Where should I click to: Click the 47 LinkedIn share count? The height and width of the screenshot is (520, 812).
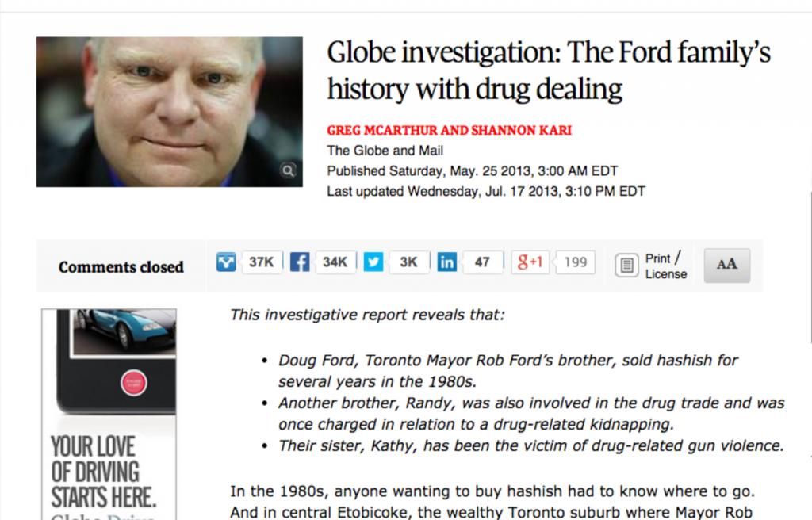point(482,262)
